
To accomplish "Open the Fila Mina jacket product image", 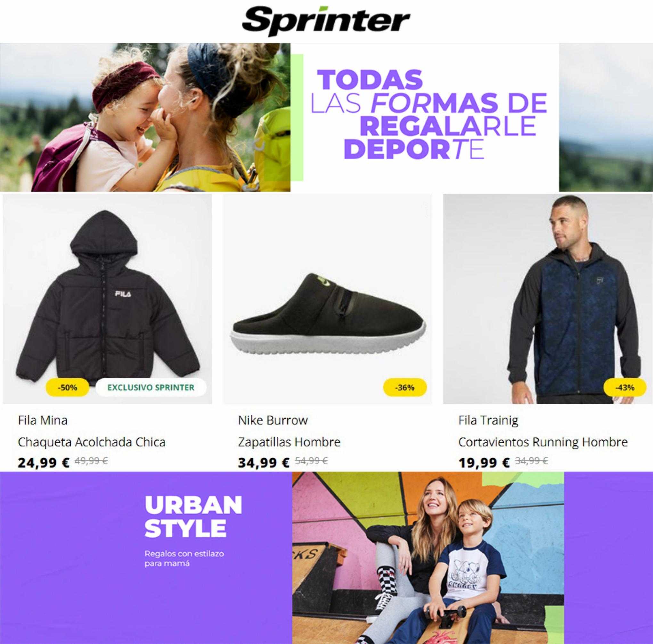I will pyautogui.click(x=108, y=299).
